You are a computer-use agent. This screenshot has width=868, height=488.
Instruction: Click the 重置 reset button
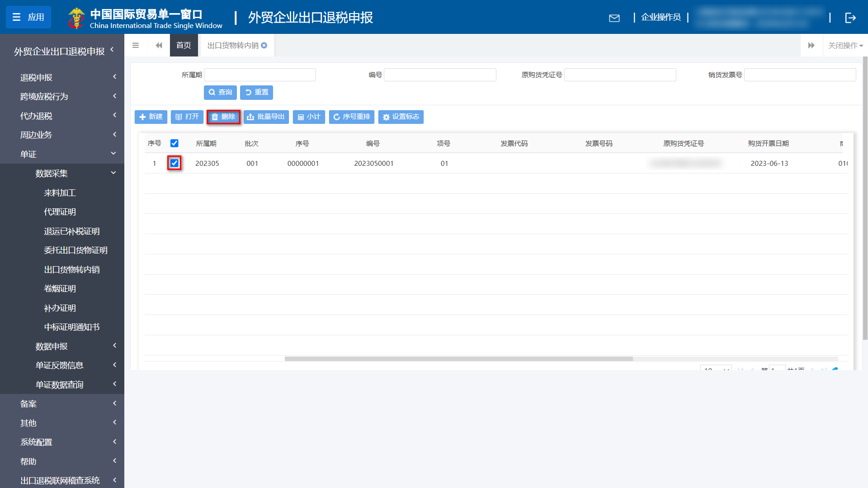coord(256,93)
